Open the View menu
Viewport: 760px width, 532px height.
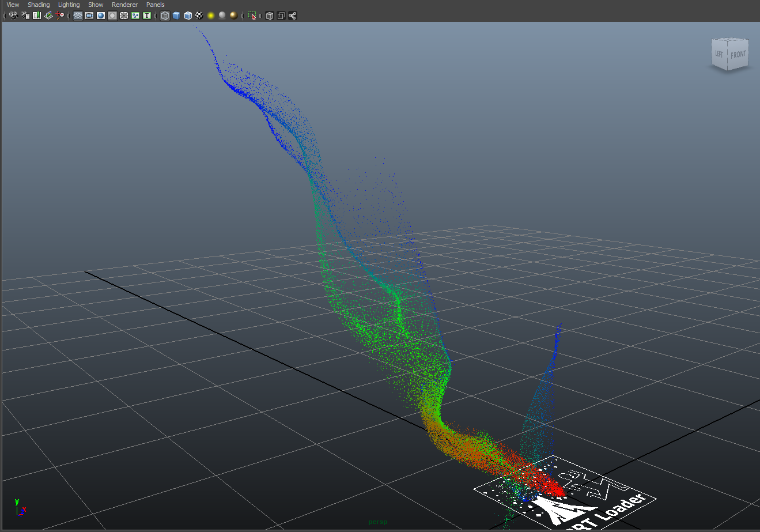coord(13,5)
